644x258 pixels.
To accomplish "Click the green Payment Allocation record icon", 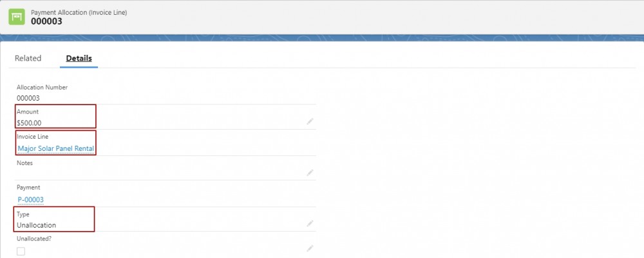I will click(17, 17).
